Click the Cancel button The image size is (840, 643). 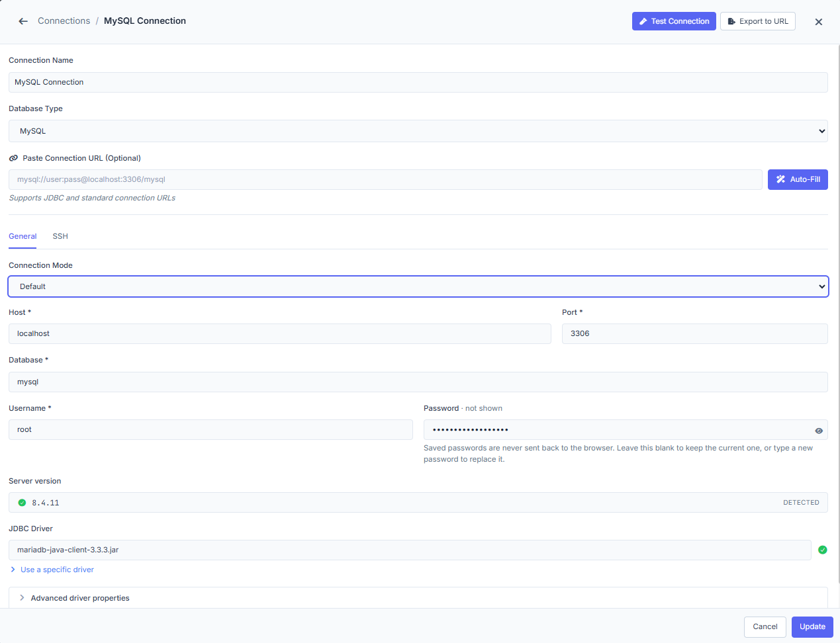[765, 626]
